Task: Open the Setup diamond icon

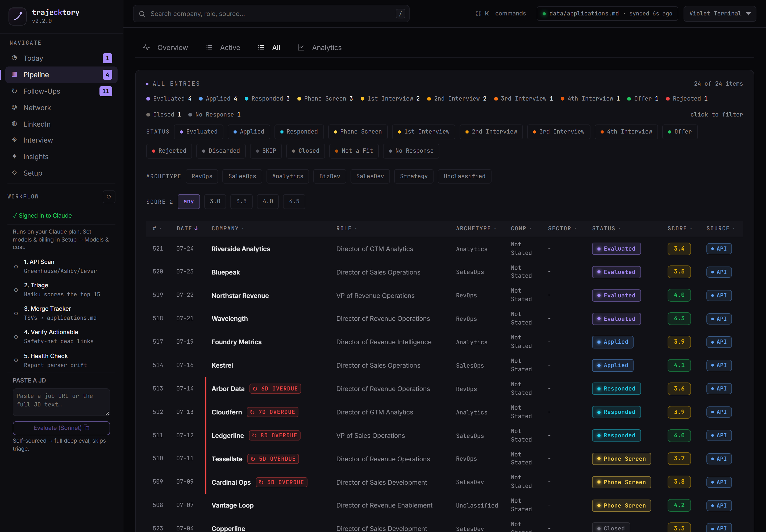Action: tap(14, 173)
